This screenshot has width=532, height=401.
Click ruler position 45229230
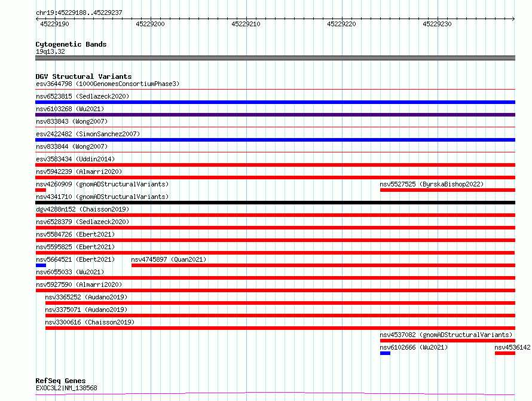pyautogui.click(x=438, y=24)
